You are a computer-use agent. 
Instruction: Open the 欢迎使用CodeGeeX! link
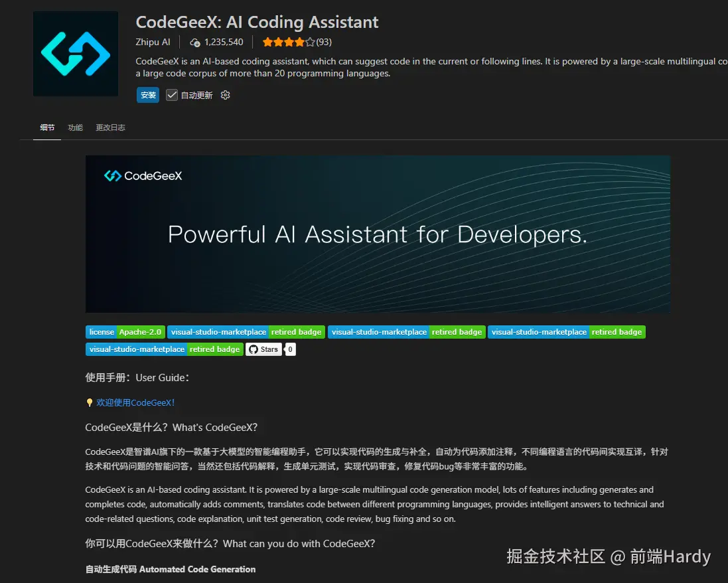tap(135, 403)
